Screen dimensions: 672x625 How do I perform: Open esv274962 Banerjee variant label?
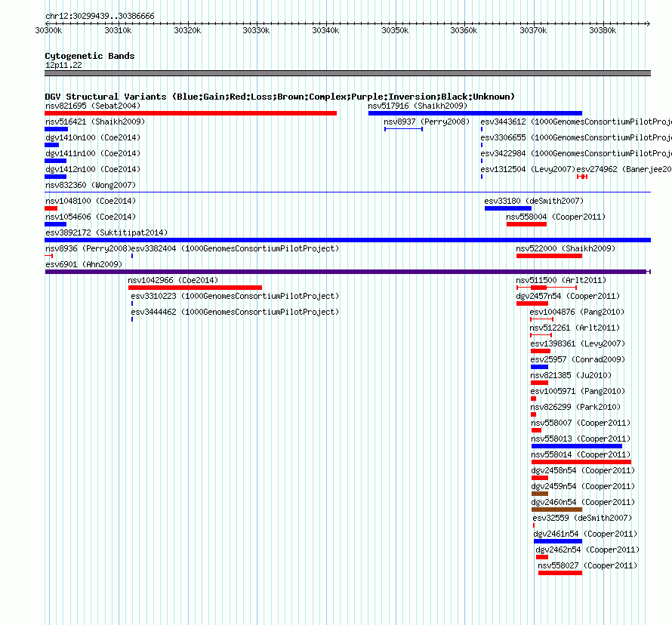[x=624, y=169]
